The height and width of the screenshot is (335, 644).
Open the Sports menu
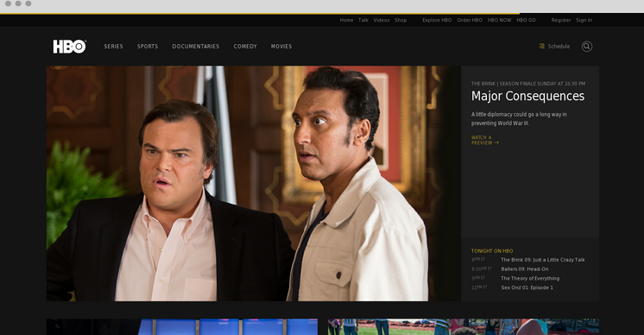(148, 47)
